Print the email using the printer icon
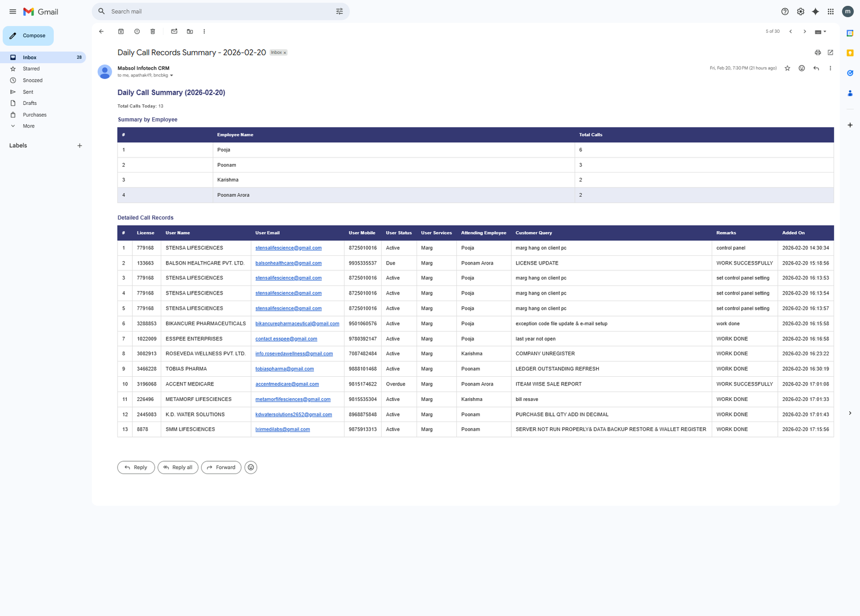The image size is (860, 616). [818, 53]
